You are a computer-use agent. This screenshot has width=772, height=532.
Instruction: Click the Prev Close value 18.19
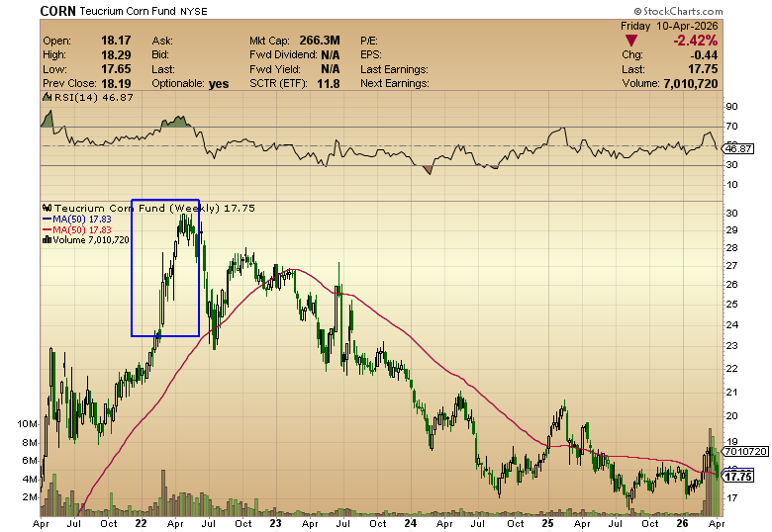click(x=116, y=83)
